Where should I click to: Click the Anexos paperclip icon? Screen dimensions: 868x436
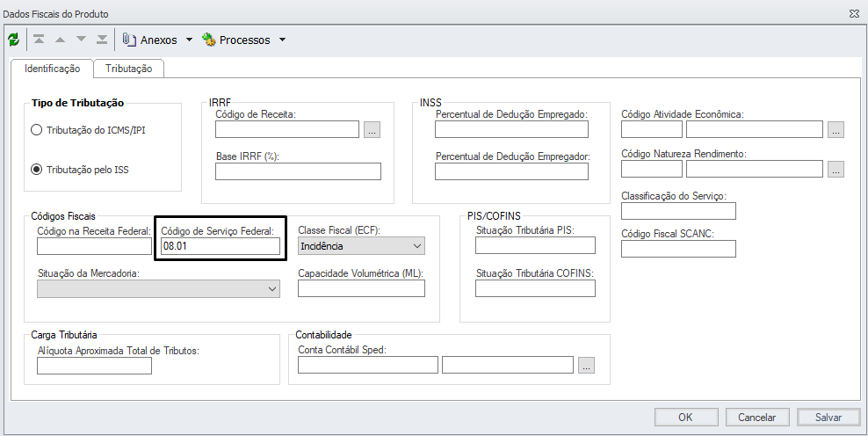129,40
